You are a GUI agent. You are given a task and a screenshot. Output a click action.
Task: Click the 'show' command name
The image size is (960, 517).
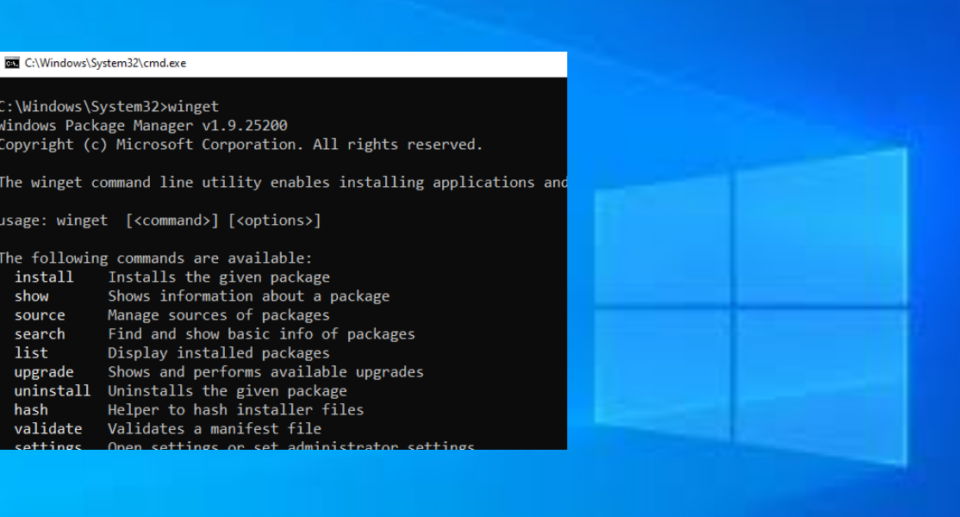[32, 296]
